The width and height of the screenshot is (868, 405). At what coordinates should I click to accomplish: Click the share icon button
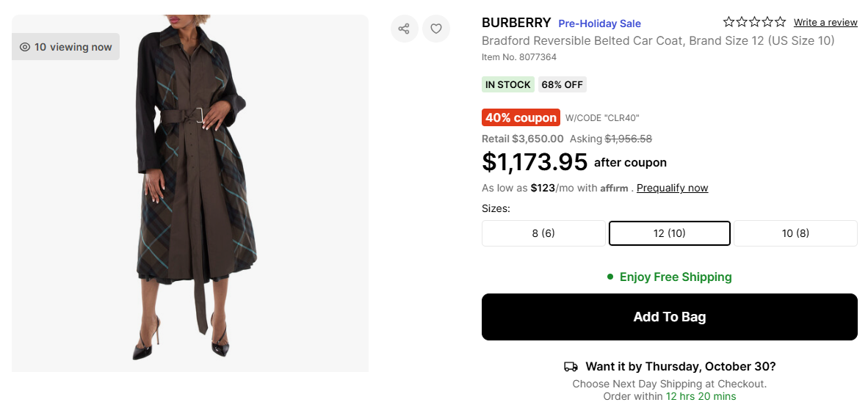click(x=404, y=29)
